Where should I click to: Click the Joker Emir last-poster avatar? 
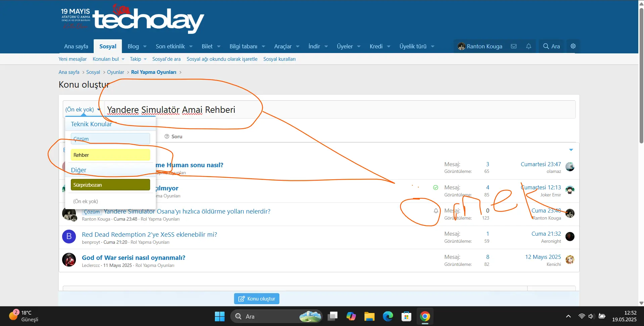coord(570,190)
